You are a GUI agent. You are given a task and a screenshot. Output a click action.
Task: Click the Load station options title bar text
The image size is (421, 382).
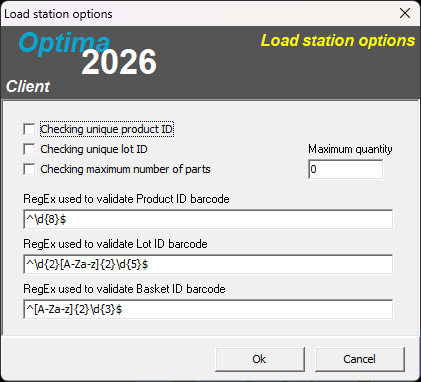click(x=58, y=14)
